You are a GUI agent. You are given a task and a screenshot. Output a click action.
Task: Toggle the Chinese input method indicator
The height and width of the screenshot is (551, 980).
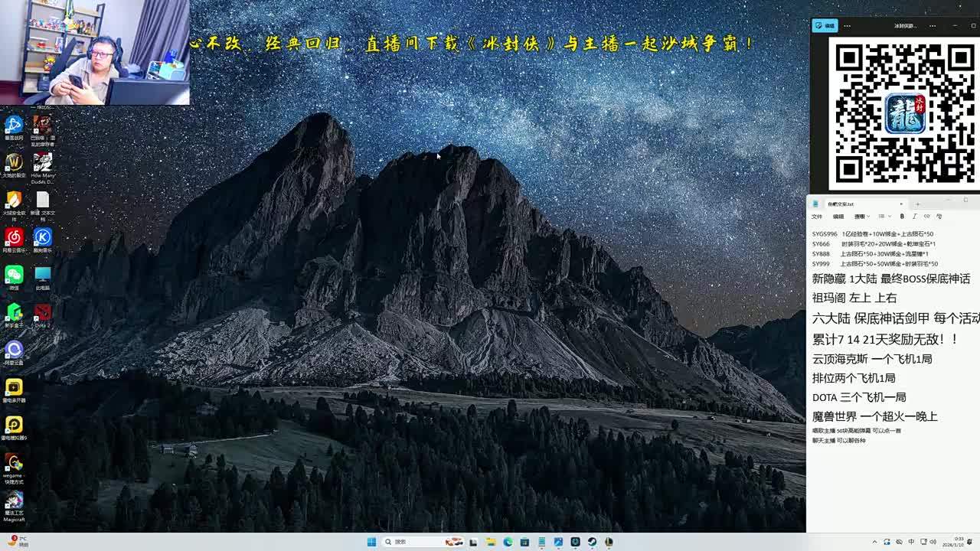911,542
